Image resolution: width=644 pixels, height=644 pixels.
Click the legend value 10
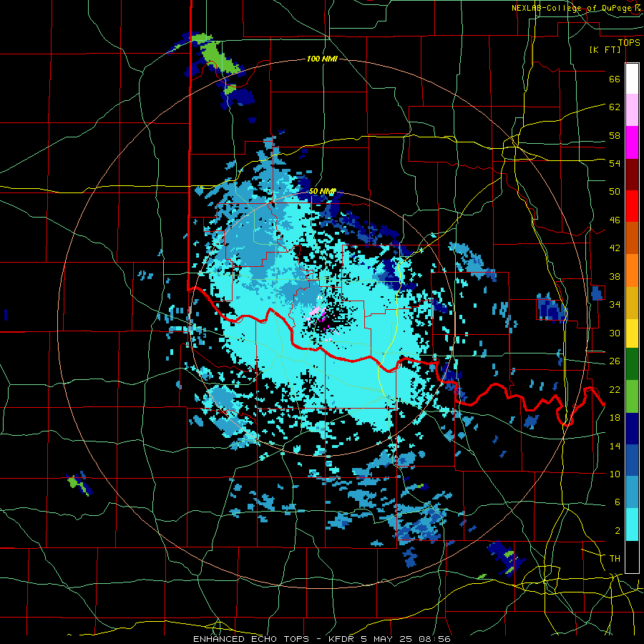(x=615, y=474)
